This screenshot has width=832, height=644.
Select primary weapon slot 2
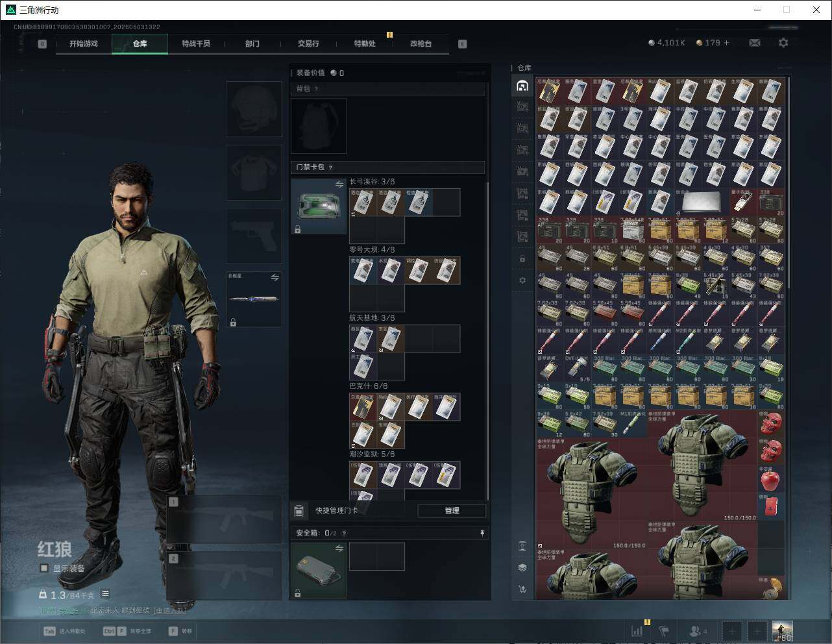tap(224, 576)
